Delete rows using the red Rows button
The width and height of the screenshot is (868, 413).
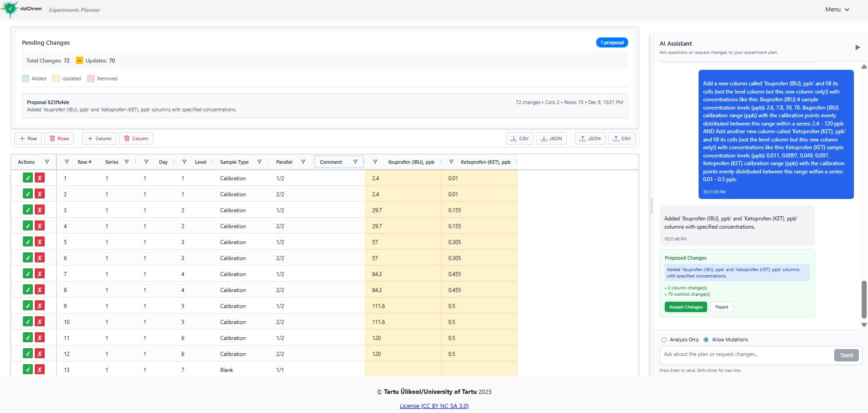point(59,138)
